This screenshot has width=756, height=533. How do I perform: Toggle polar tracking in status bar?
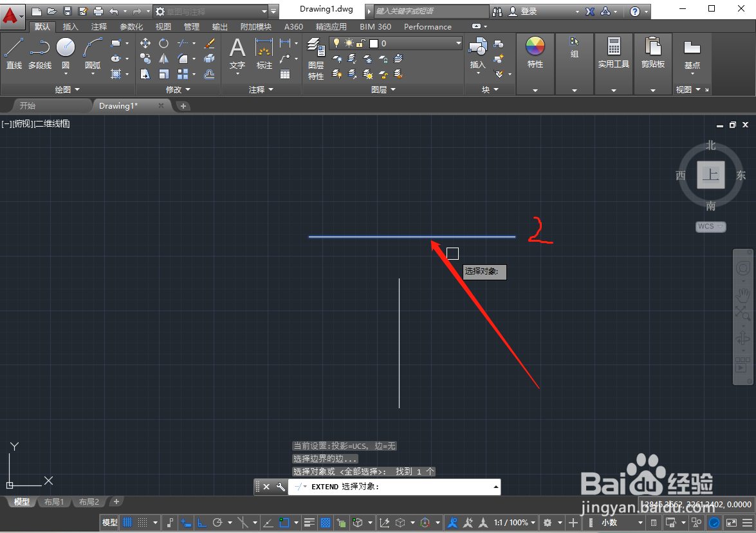(218, 523)
